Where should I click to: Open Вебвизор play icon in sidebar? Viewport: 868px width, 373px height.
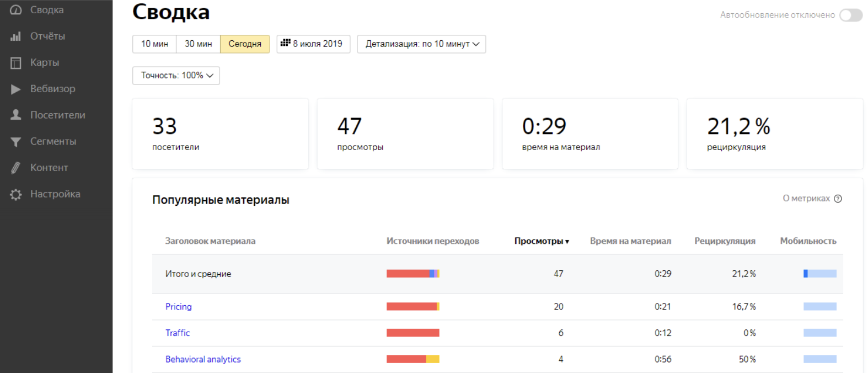click(x=16, y=89)
